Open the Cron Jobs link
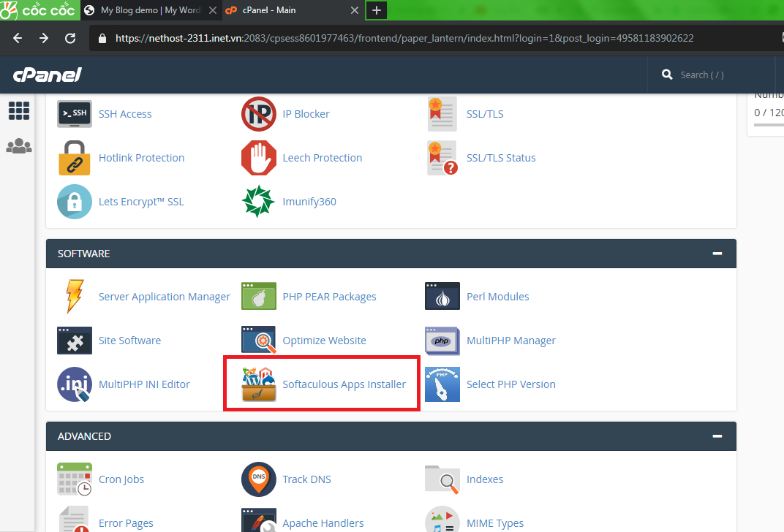 pyautogui.click(x=121, y=479)
